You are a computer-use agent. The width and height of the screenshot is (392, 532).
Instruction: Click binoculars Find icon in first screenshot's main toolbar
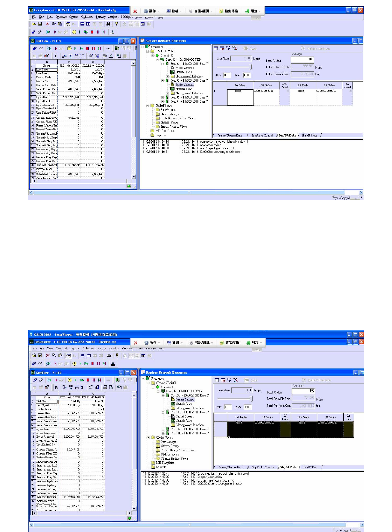pyautogui.click(x=108, y=24)
